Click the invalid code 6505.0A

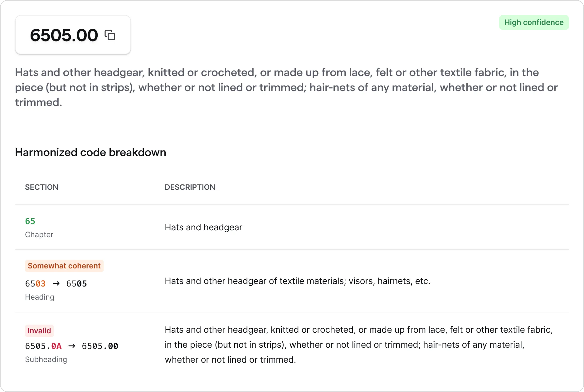[x=43, y=346]
